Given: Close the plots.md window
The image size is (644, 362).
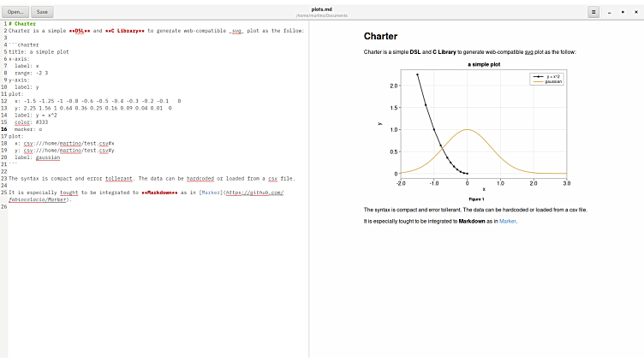Looking at the screenshot, I should tap(635, 12).
